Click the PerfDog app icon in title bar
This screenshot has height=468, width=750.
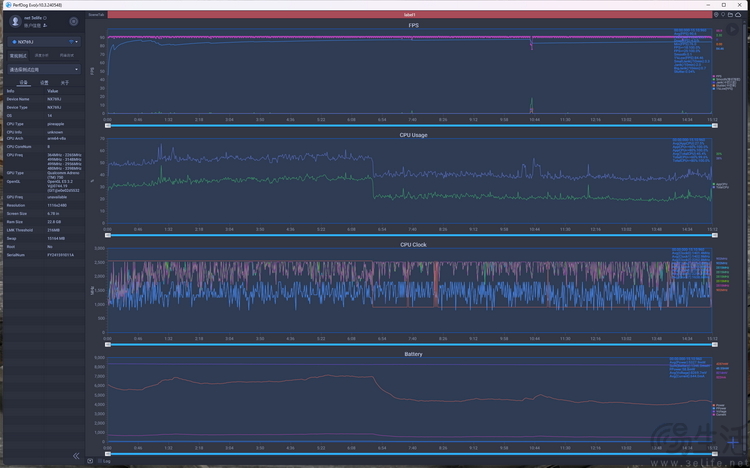pyautogui.click(x=8, y=5)
